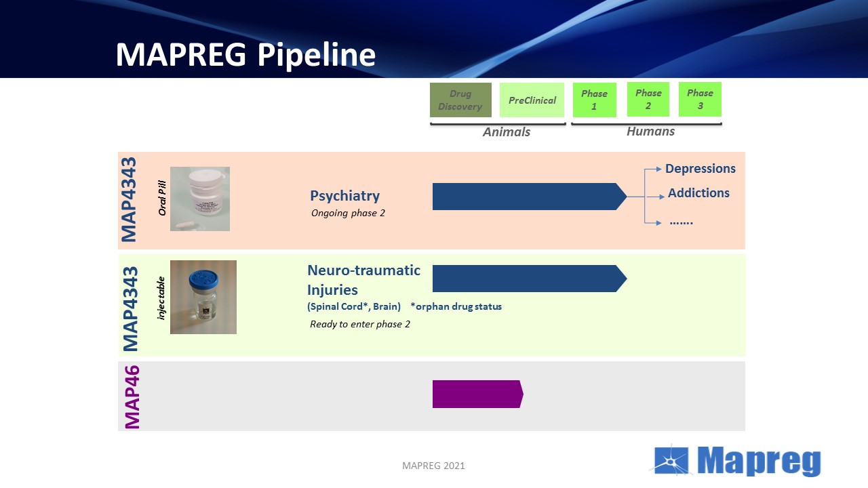This screenshot has height=488, width=868.
Task: Select the 'MAPREG Pipeline' title text
Action: click(245, 55)
